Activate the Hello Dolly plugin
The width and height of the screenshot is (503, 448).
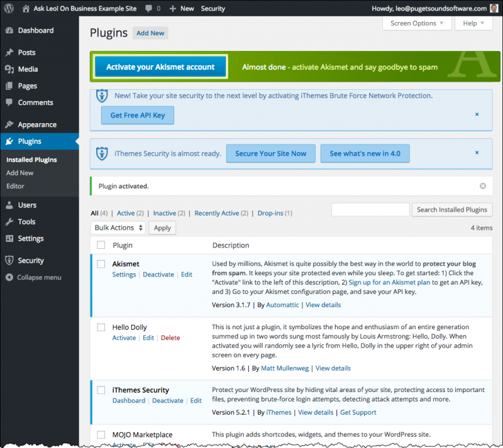(124, 337)
